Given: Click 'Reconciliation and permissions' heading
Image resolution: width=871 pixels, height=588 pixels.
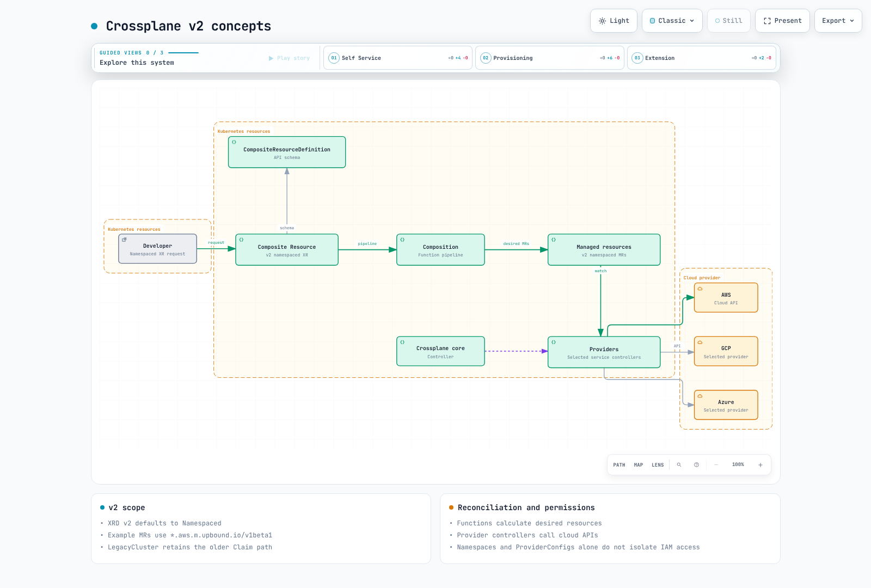Looking at the screenshot, I should 526,507.
